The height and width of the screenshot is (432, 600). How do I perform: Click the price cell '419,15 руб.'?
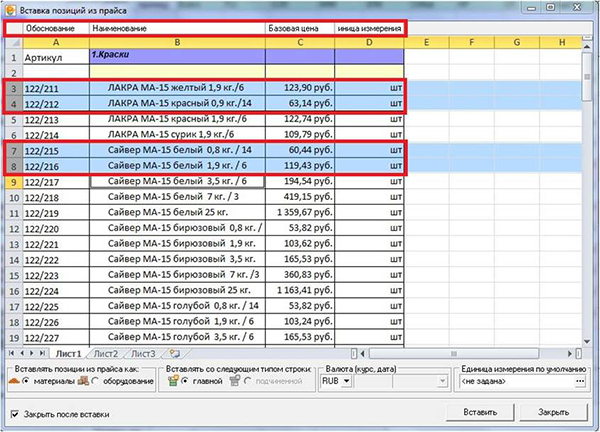[x=300, y=197]
